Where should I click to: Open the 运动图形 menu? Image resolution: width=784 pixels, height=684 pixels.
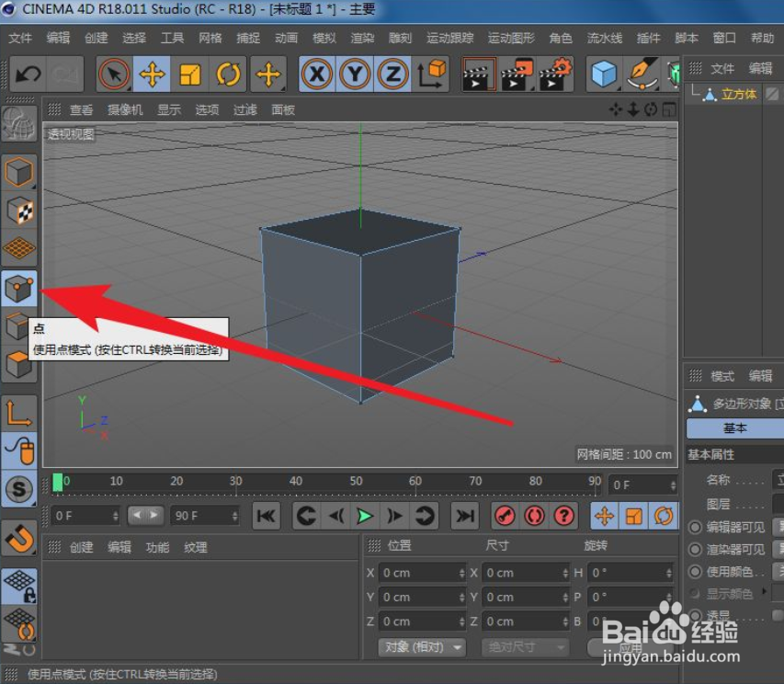coord(512,38)
